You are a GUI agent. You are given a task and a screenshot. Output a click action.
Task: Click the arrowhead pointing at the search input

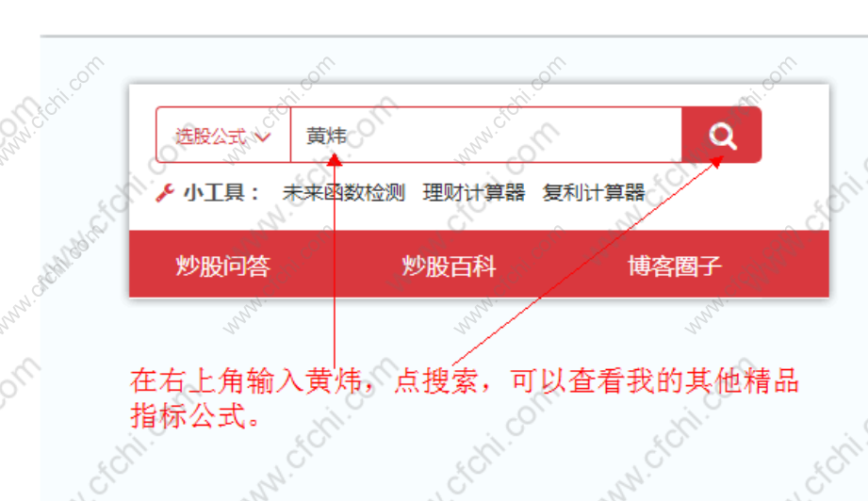point(335,160)
